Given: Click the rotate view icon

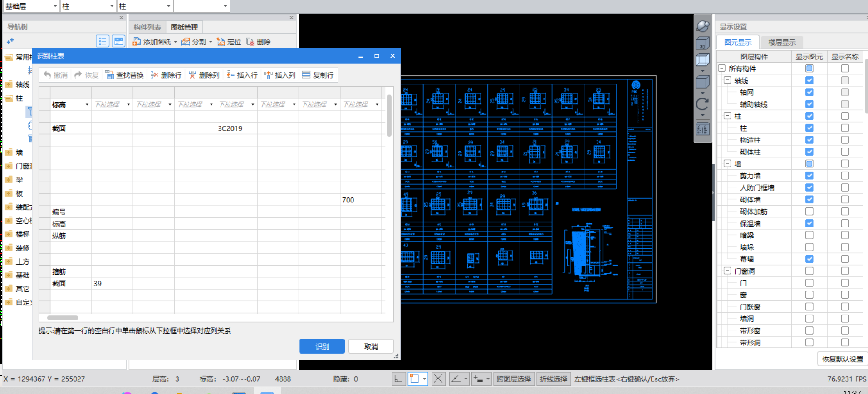Looking at the screenshot, I should (703, 104).
